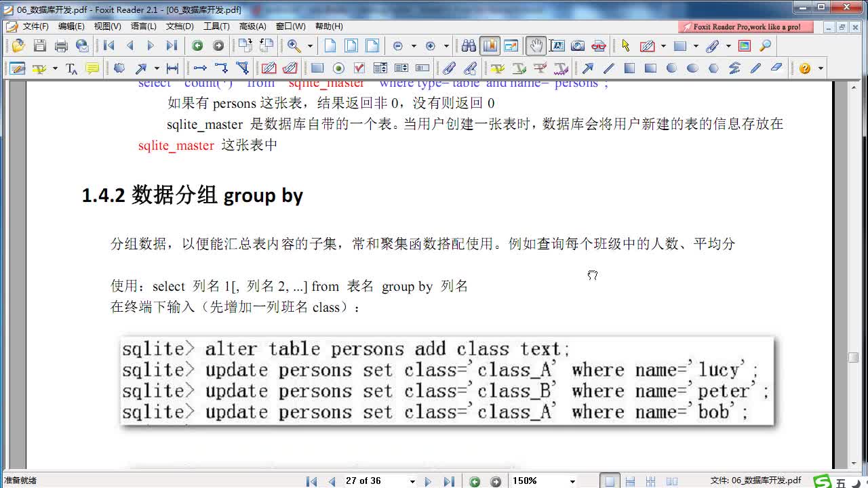Open the 文件(F) menu
This screenshot has height=488, width=868.
35,26
